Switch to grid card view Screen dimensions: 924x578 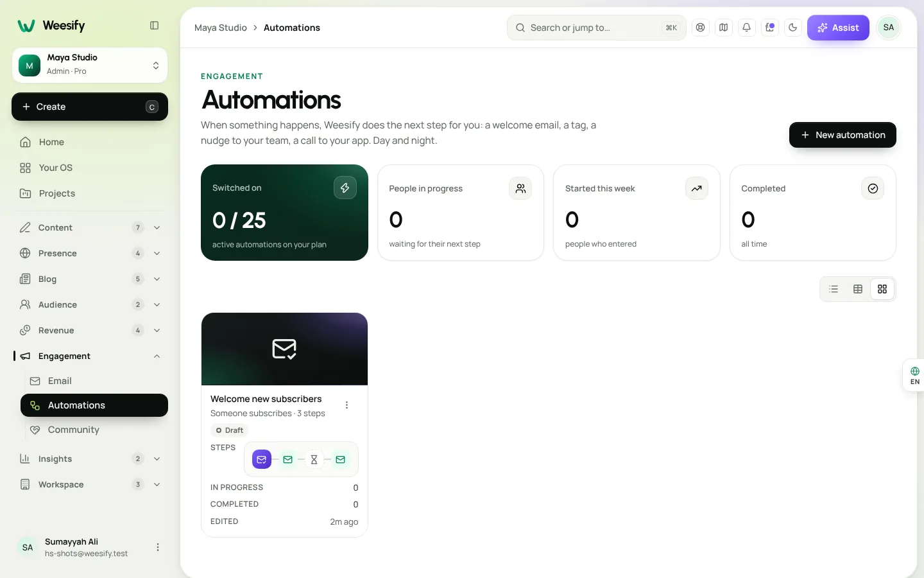pyautogui.click(x=882, y=289)
